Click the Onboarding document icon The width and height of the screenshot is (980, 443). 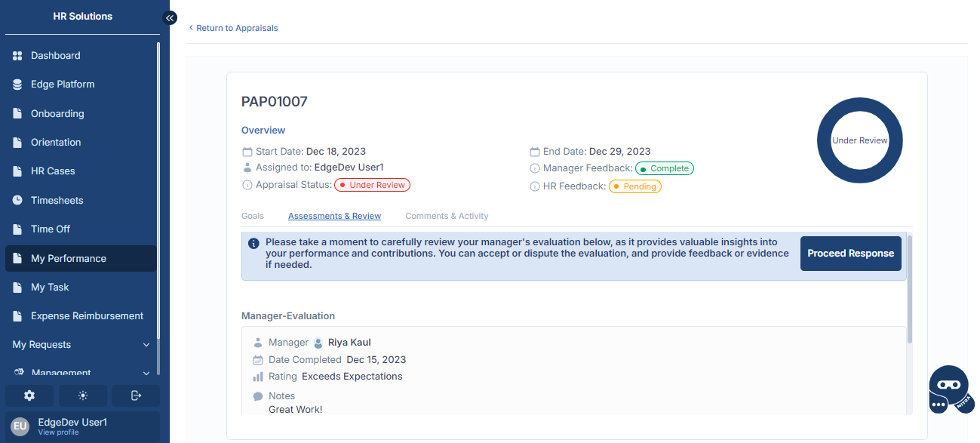(17, 114)
